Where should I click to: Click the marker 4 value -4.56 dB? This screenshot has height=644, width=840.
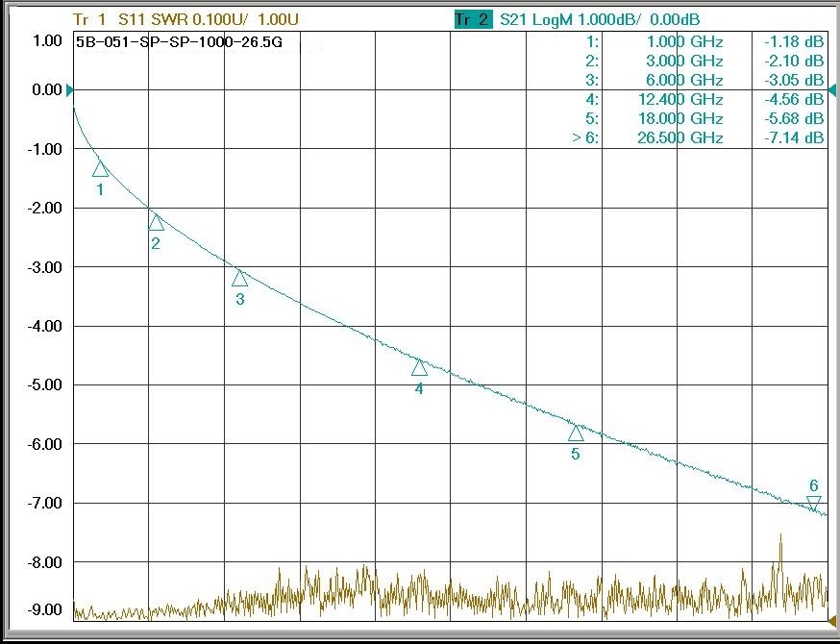(x=794, y=100)
